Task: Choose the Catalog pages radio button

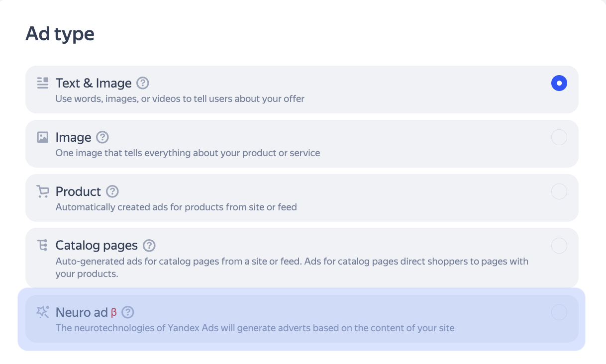Action: (559, 246)
